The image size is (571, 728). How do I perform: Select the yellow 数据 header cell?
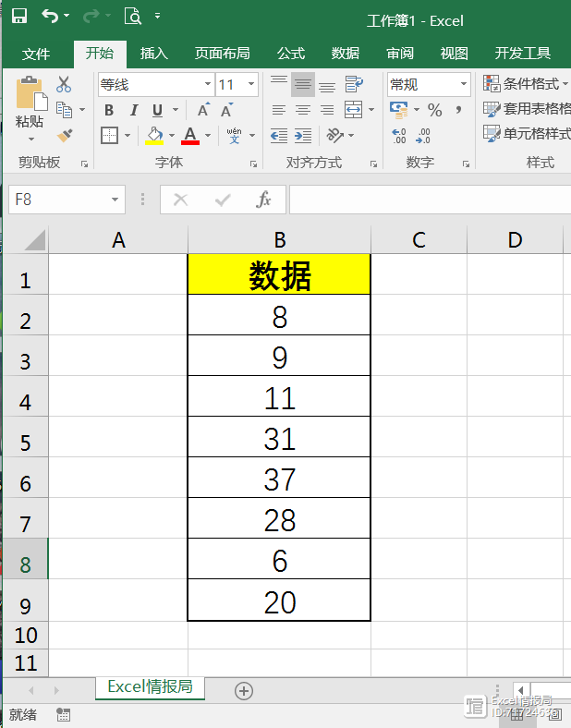click(x=279, y=274)
